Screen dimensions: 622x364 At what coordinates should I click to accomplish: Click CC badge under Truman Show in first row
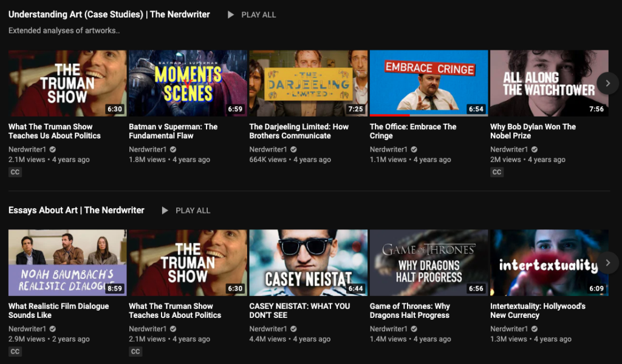[15, 172]
